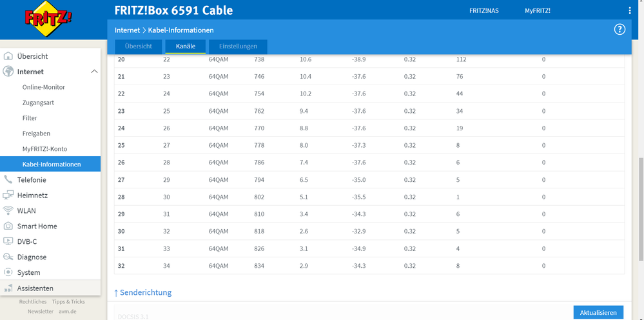
Task: Click the FRITZ! logo
Action: (x=48, y=19)
